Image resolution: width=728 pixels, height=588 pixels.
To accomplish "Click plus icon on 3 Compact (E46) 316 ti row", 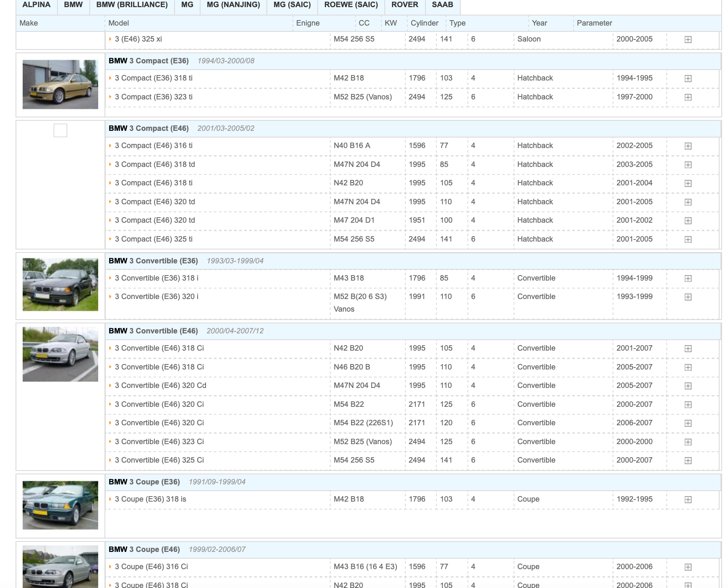I will click(x=688, y=146).
